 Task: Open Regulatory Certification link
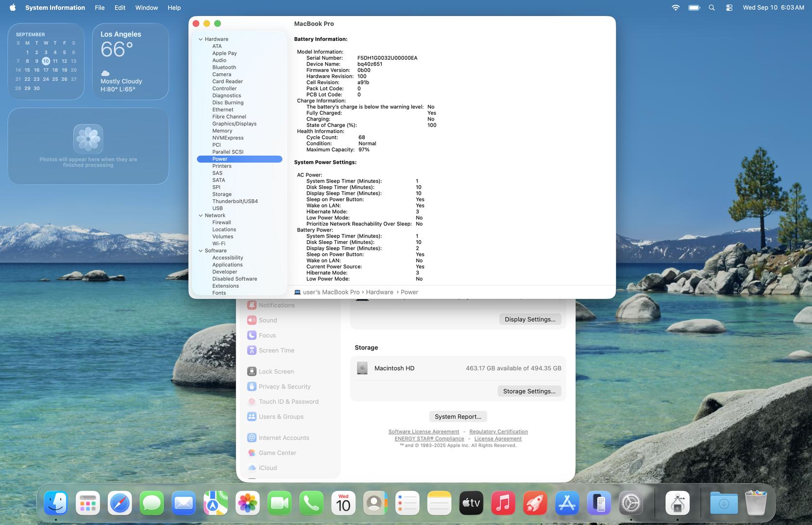pos(498,432)
